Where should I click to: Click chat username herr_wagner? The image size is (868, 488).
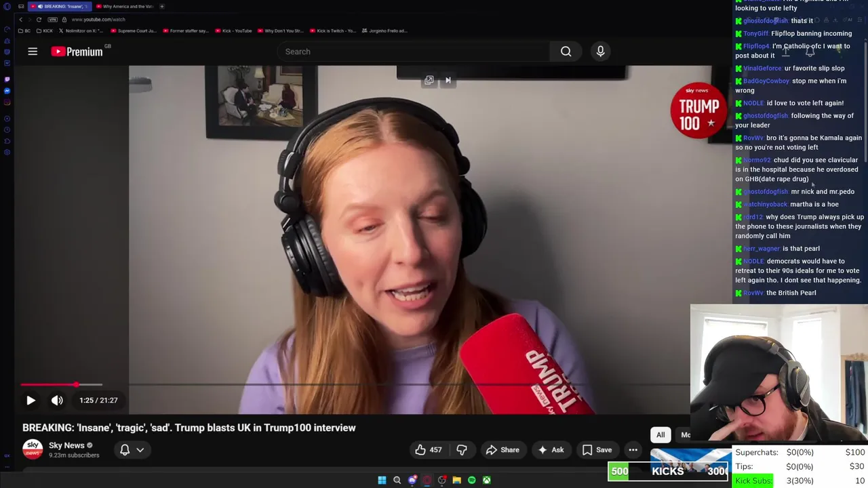pyautogui.click(x=762, y=249)
